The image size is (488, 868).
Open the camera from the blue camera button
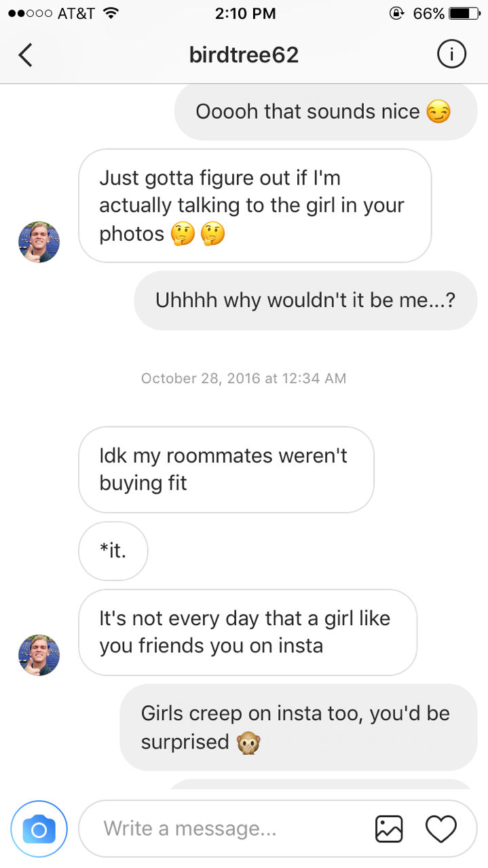click(39, 829)
